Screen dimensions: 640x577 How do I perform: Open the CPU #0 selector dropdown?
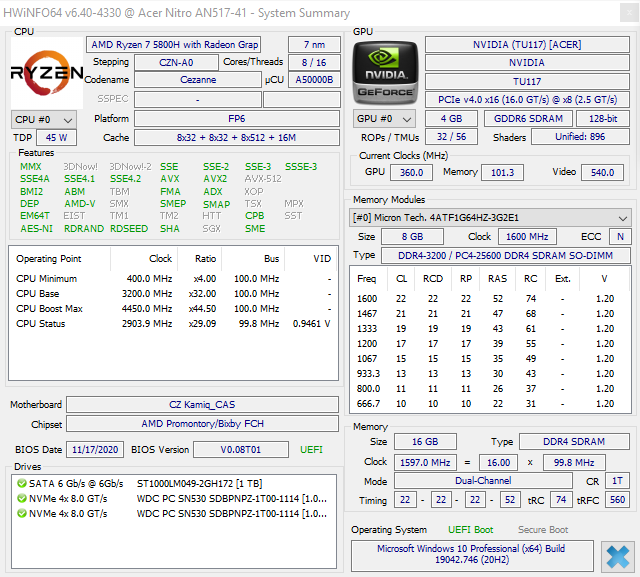(44, 120)
